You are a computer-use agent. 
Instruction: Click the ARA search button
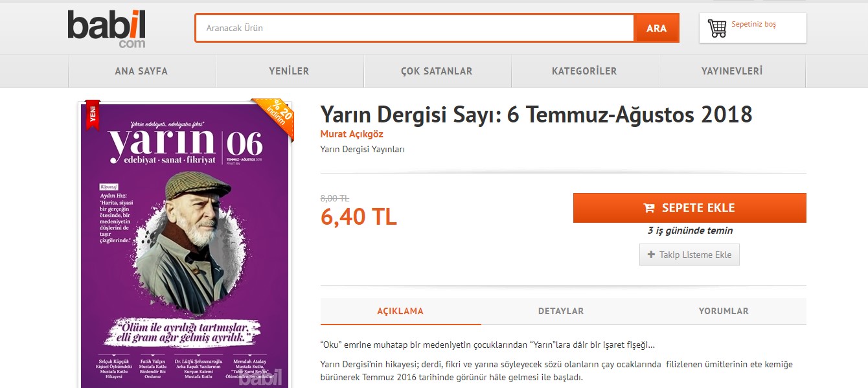656,29
